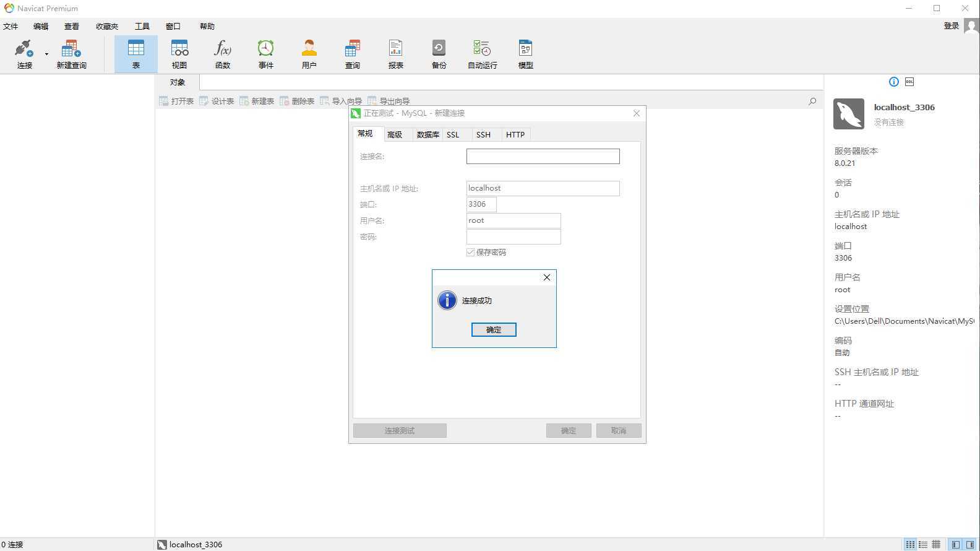Close the 连接成功 message box

[547, 277]
